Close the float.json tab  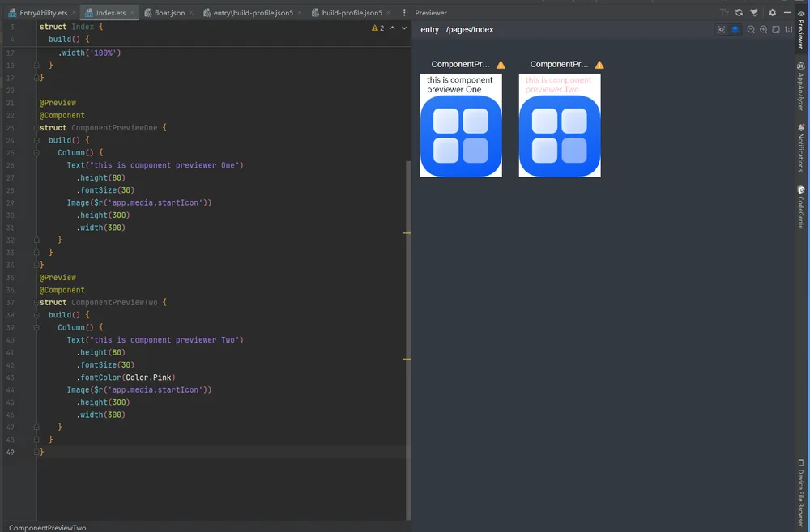[x=191, y=12]
